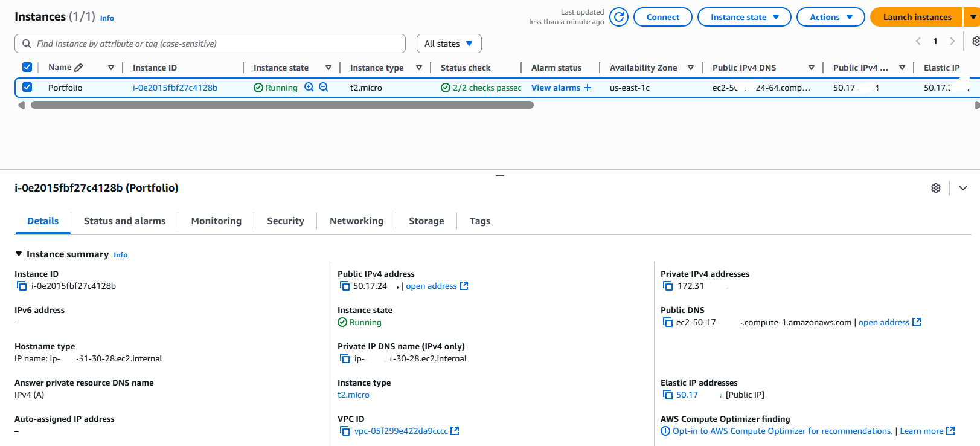
Task: Click Compute Optimizer info circle icon
Action: point(665,431)
